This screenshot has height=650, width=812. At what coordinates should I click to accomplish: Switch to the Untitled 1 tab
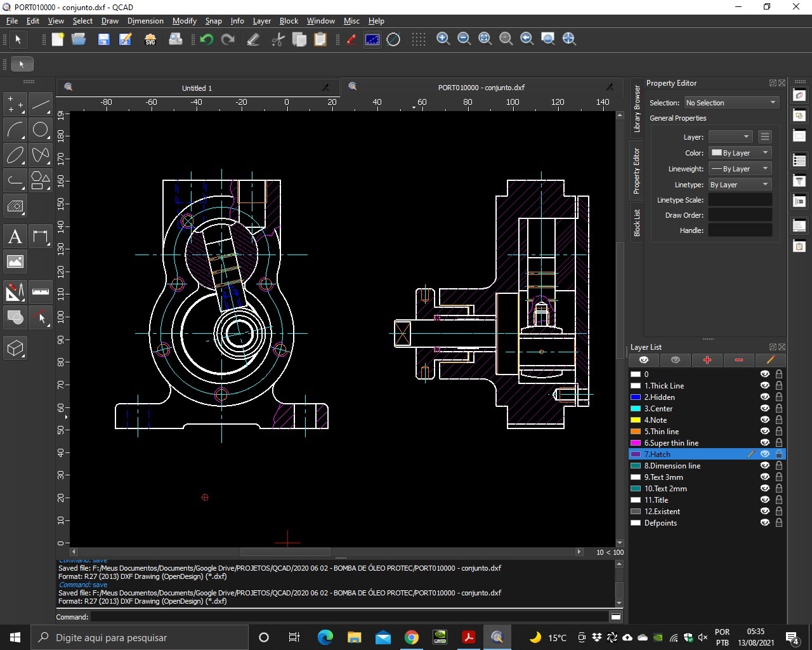click(x=197, y=88)
